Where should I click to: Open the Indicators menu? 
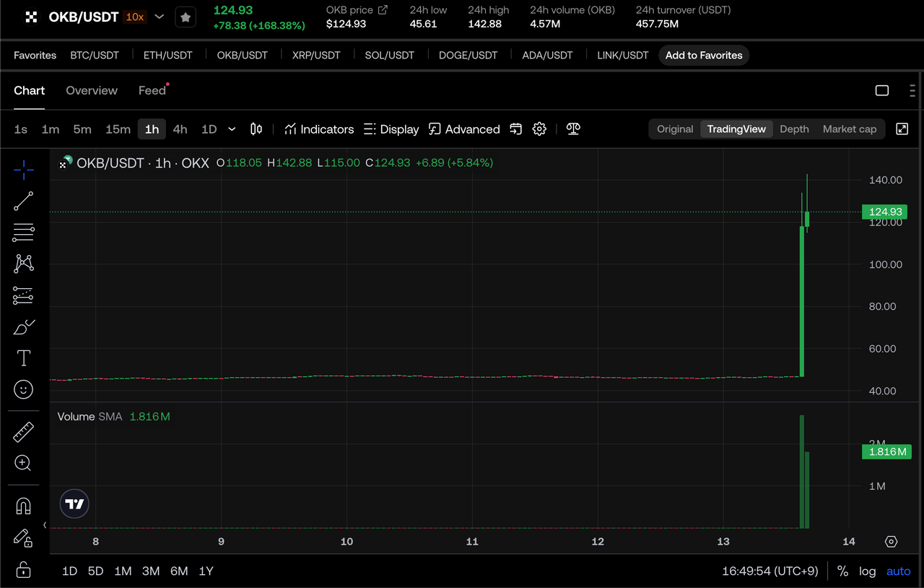(x=319, y=129)
